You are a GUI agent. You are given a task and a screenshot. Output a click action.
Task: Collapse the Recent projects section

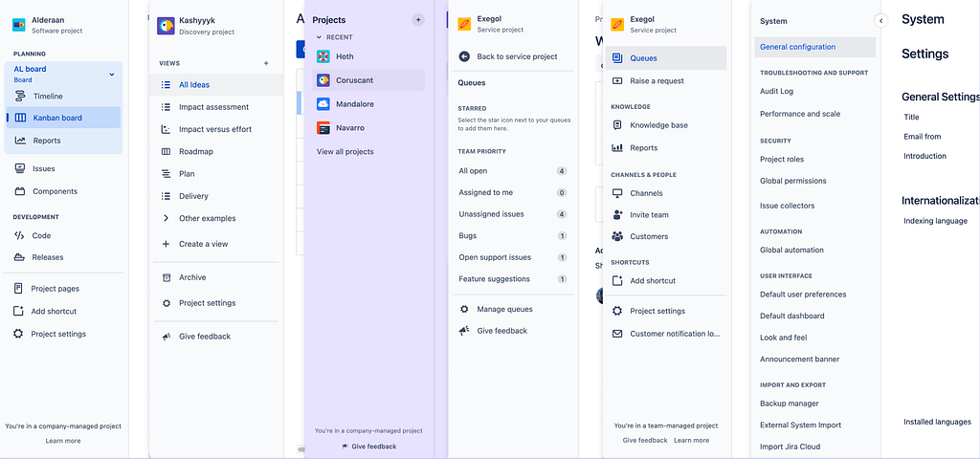320,37
